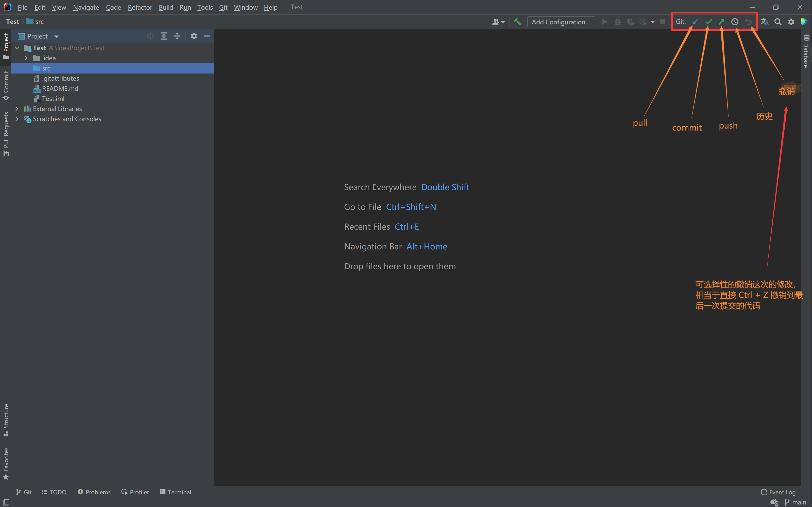Click the build project hammer icon
Image resolution: width=812 pixels, height=507 pixels.
(517, 22)
